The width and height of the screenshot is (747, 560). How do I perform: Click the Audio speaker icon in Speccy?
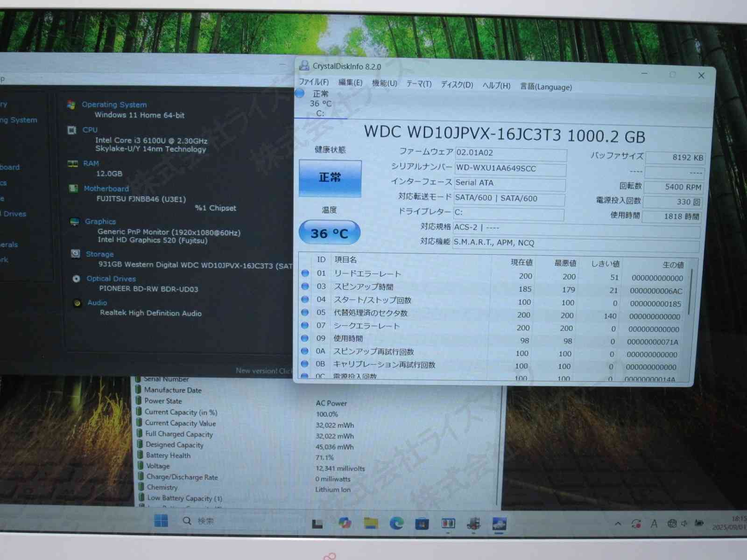77,303
